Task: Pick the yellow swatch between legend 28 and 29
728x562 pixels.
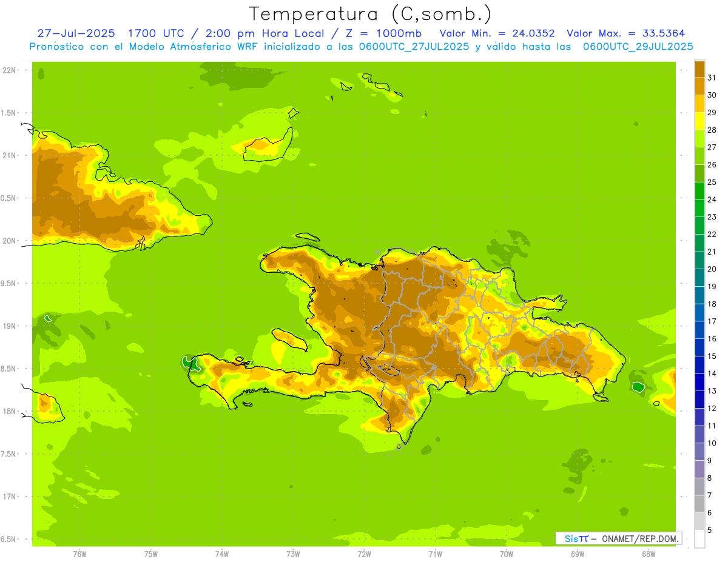Action: coord(699,121)
